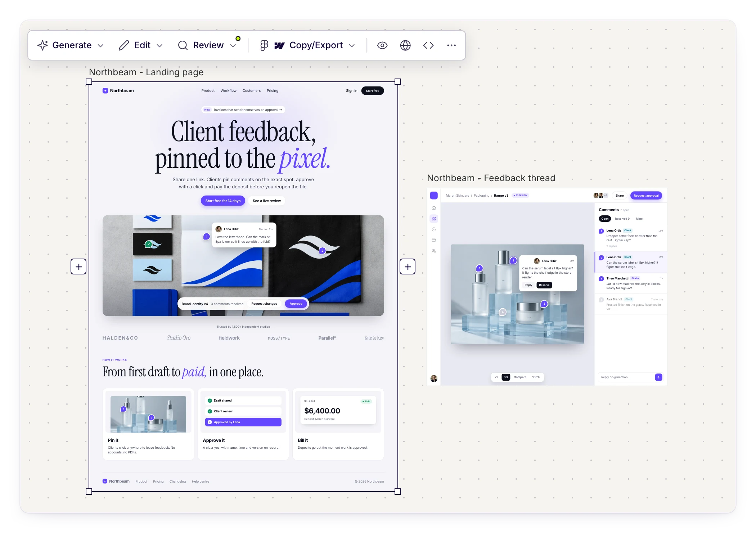Viewport: 756px width, 533px height.
Task: Add frame with plus button left of landing page
Action: click(x=78, y=266)
